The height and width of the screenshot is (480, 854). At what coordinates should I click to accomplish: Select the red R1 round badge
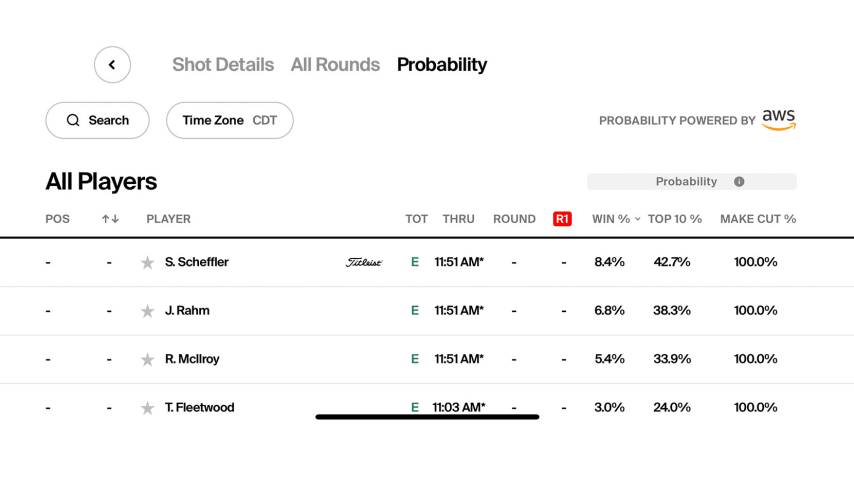(562, 219)
